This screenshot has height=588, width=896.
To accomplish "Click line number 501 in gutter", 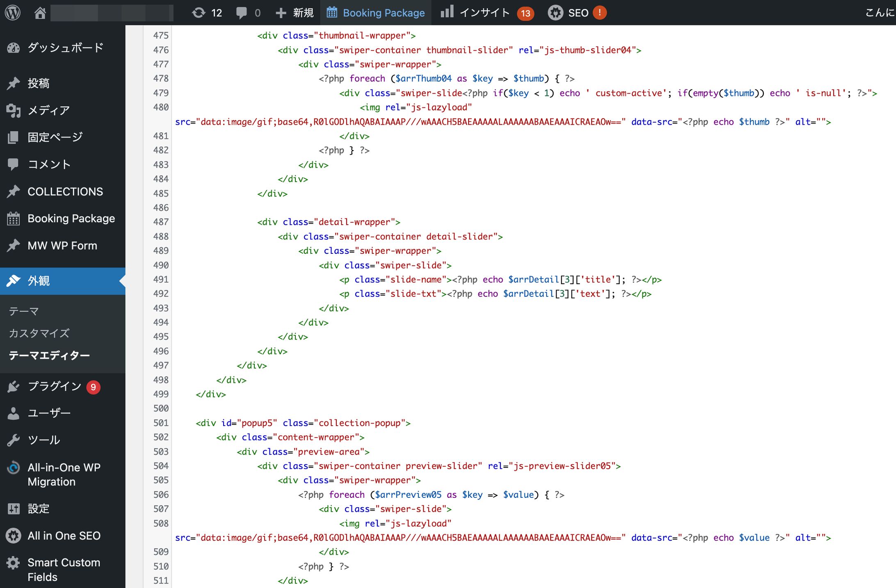I will (161, 423).
